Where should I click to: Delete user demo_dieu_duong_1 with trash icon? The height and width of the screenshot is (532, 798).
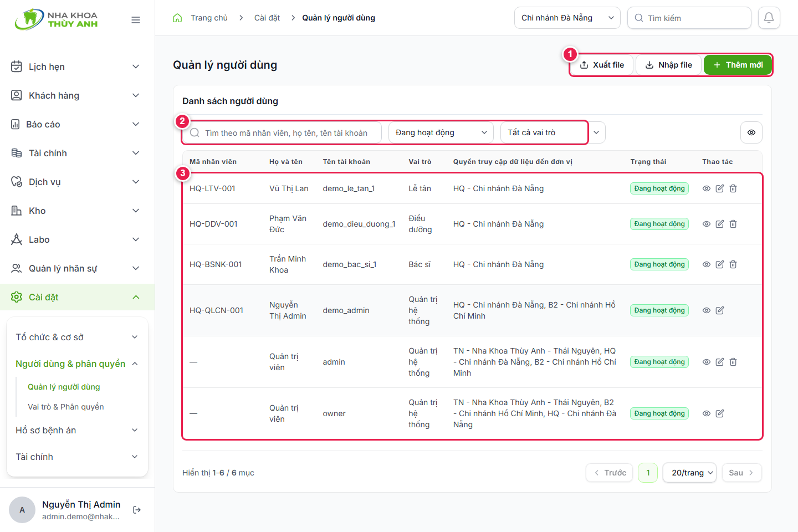(x=733, y=224)
